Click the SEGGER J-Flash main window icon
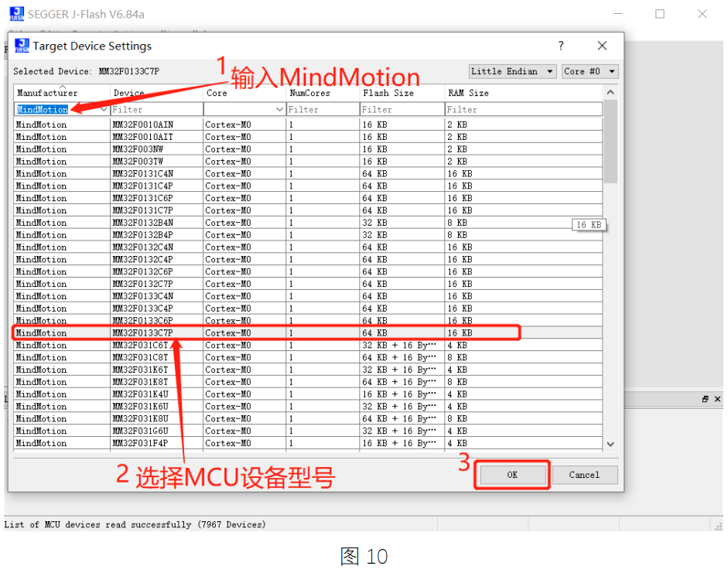This screenshot has width=728, height=573. [x=17, y=14]
